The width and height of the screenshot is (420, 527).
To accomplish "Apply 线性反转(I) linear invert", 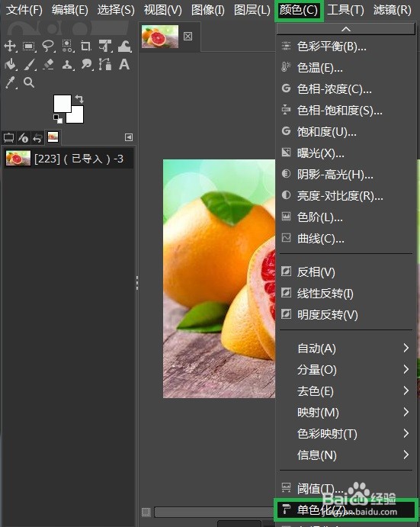I will click(346, 294).
